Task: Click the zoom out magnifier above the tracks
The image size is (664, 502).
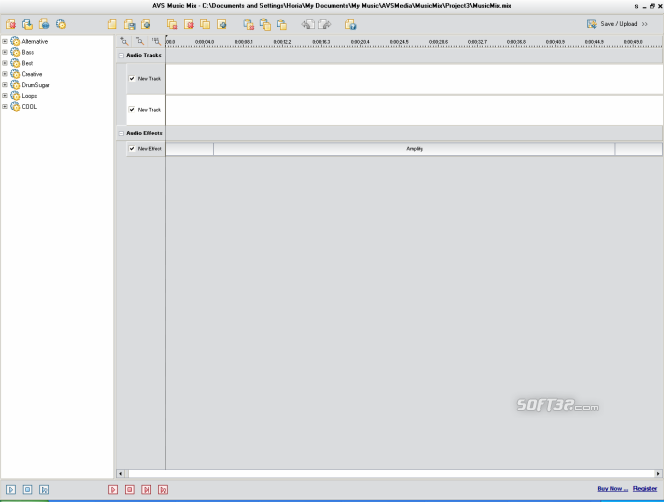Action: 140,41
